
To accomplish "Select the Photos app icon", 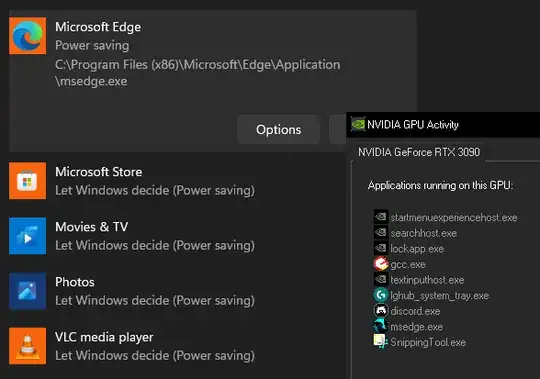I will 28,291.
